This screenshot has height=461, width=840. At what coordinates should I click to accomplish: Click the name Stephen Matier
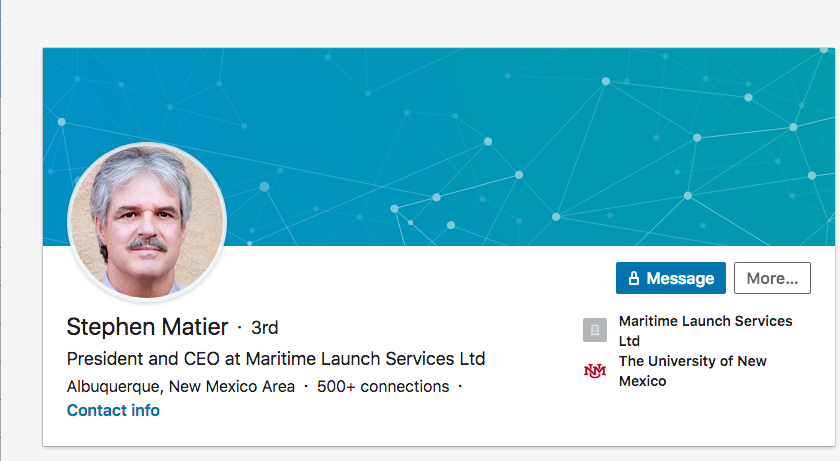[x=147, y=327]
